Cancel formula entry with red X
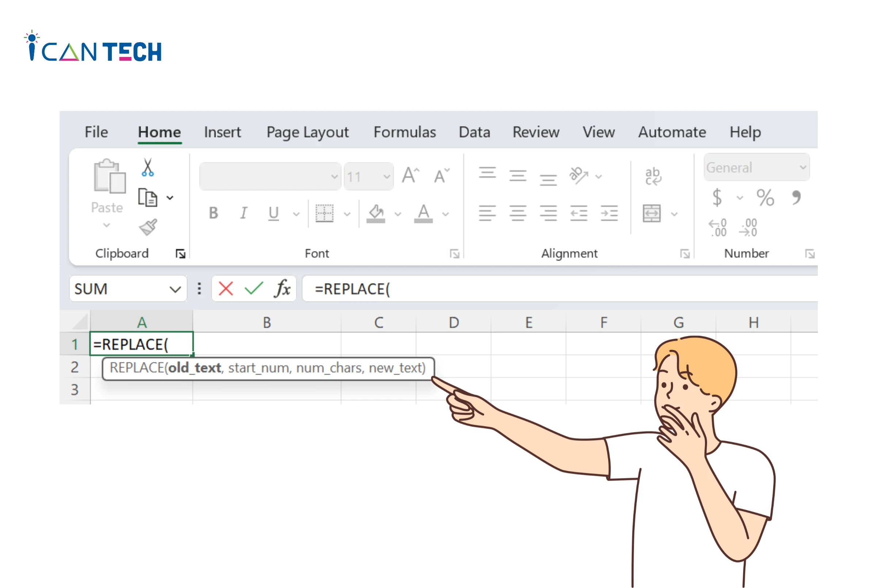 coord(226,289)
